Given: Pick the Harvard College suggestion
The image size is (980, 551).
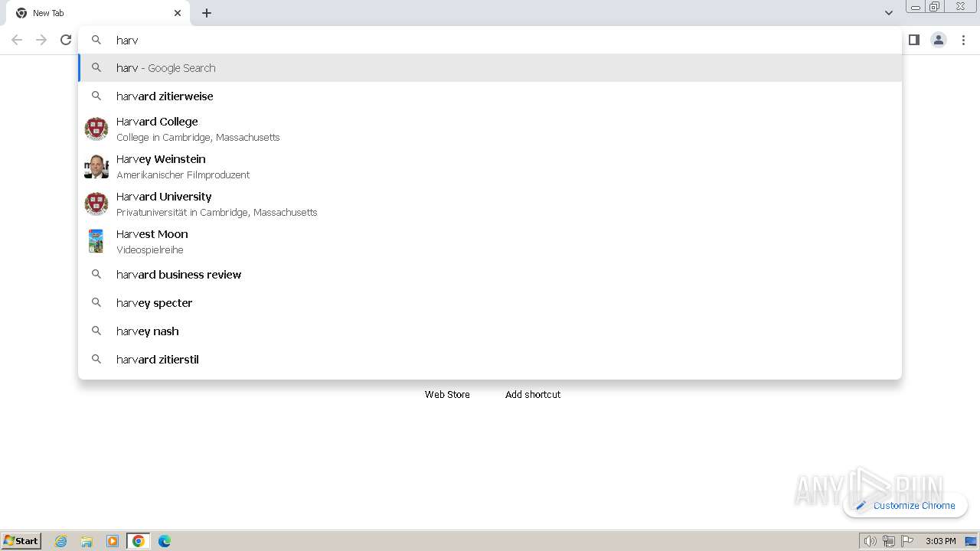Looking at the screenshot, I should click(490, 129).
